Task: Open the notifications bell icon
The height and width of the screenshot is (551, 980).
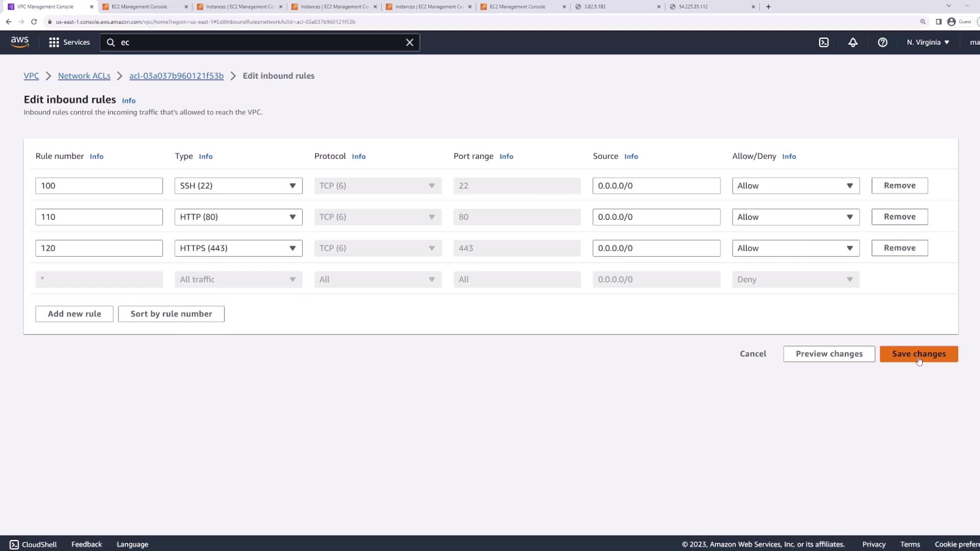Action: click(x=853, y=42)
